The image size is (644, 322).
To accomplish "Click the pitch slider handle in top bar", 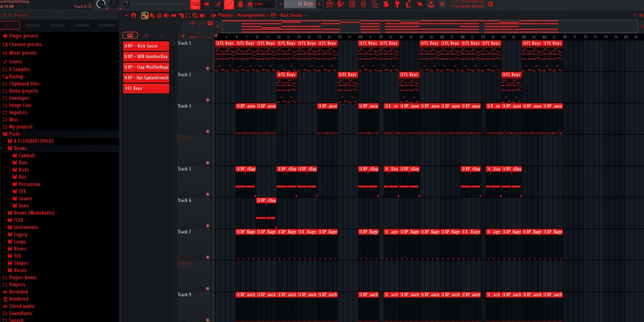I will [127, 4].
